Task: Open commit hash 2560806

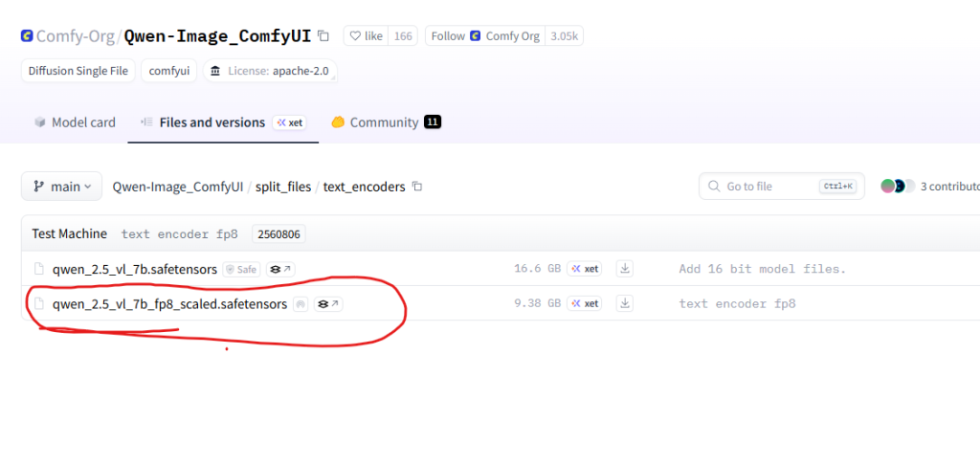Action: pos(278,233)
